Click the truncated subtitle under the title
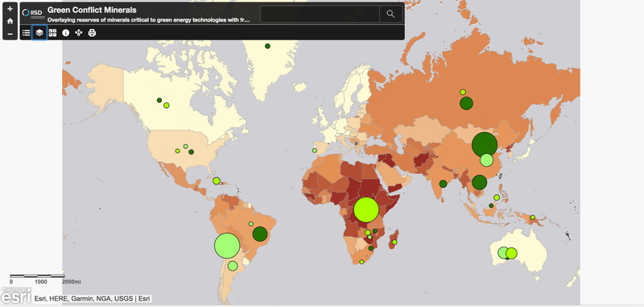 coord(149,19)
